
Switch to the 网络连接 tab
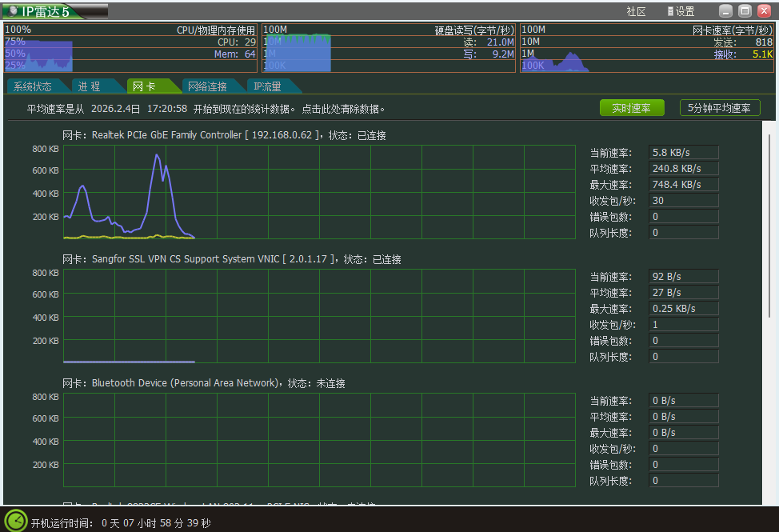pyautogui.click(x=207, y=86)
